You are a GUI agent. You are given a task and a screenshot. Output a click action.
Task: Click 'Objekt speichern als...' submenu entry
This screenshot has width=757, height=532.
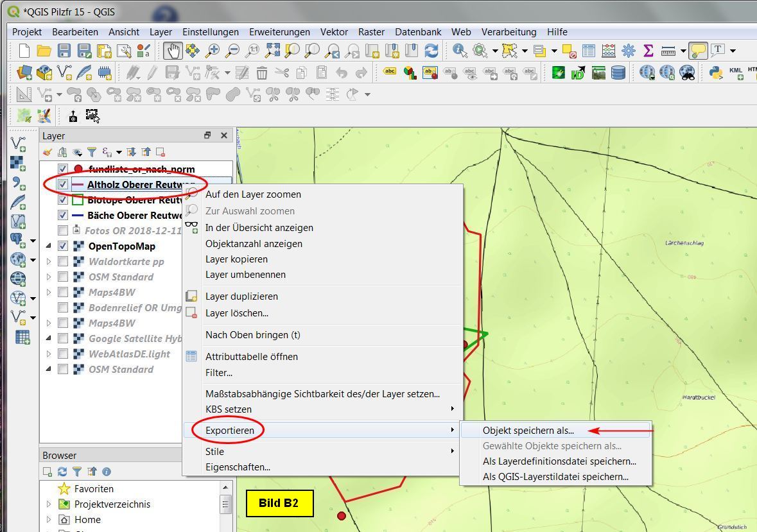pos(528,431)
